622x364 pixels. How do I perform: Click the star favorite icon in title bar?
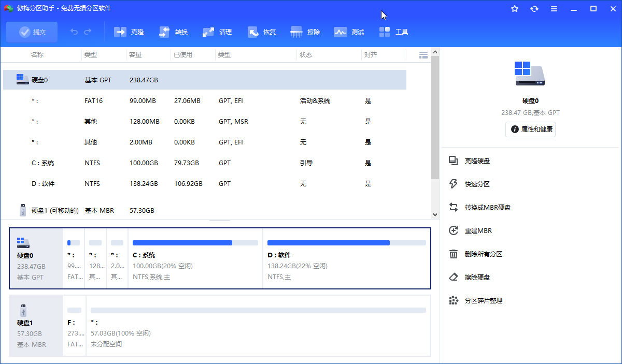[x=515, y=9]
